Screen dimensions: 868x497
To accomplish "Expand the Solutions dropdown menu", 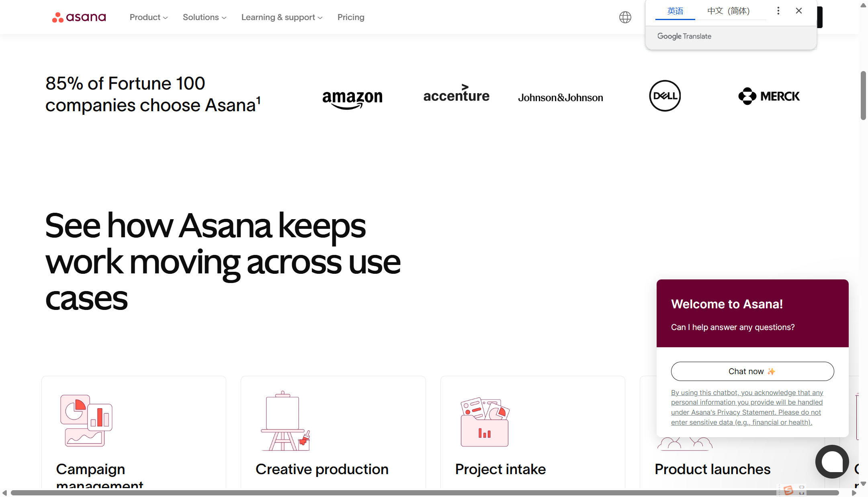I will coord(205,17).
